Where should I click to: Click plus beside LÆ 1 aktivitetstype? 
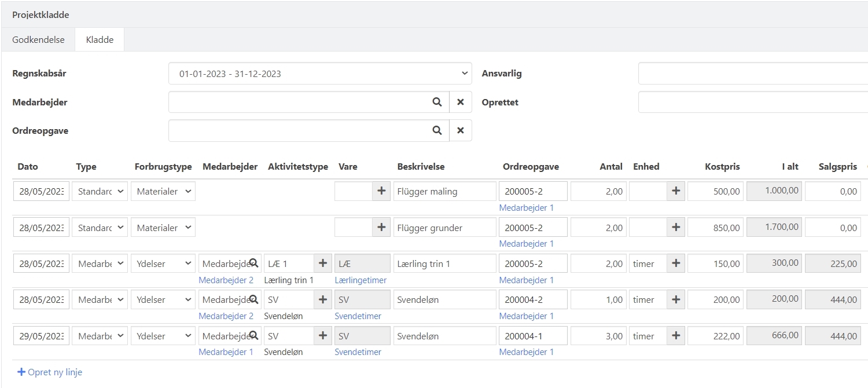pos(323,263)
